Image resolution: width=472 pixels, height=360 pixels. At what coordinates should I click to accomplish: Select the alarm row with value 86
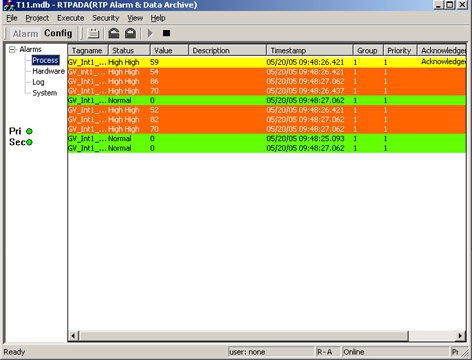[267, 81]
